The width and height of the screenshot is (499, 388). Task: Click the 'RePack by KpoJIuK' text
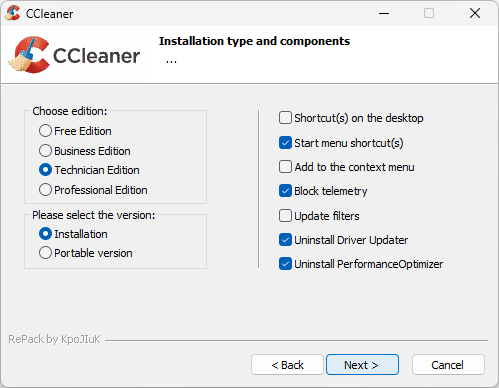(x=54, y=339)
